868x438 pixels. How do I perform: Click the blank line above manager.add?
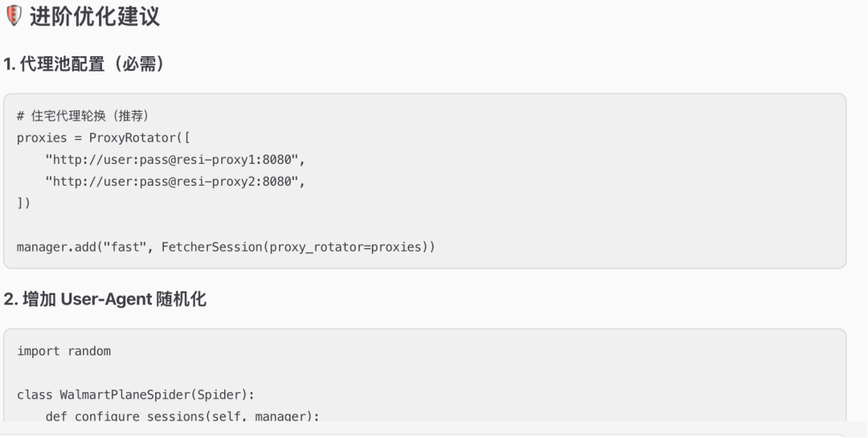click(424, 225)
